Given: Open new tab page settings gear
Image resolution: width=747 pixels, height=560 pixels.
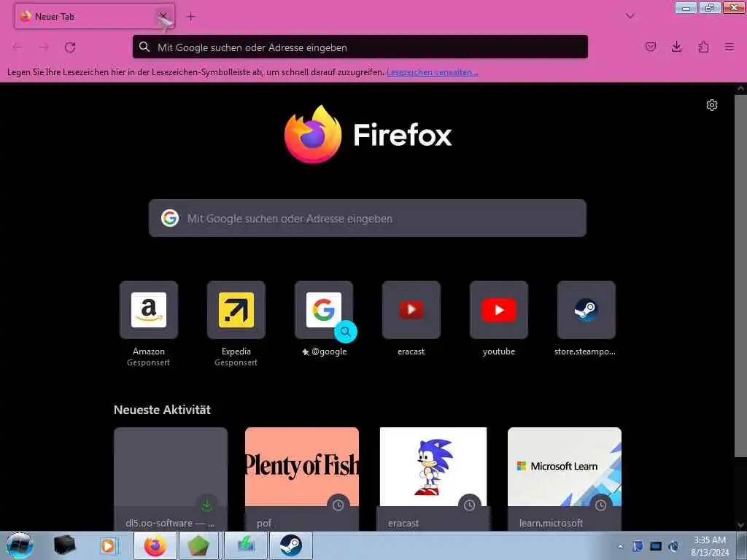Looking at the screenshot, I should click(x=712, y=105).
